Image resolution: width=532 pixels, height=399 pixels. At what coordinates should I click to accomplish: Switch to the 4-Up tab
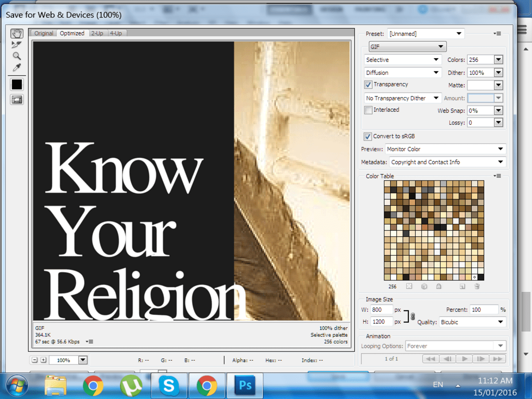pyautogui.click(x=115, y=33)
